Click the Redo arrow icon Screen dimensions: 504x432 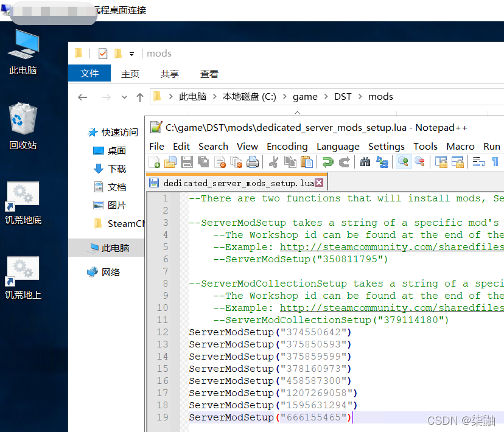point(345,162)
